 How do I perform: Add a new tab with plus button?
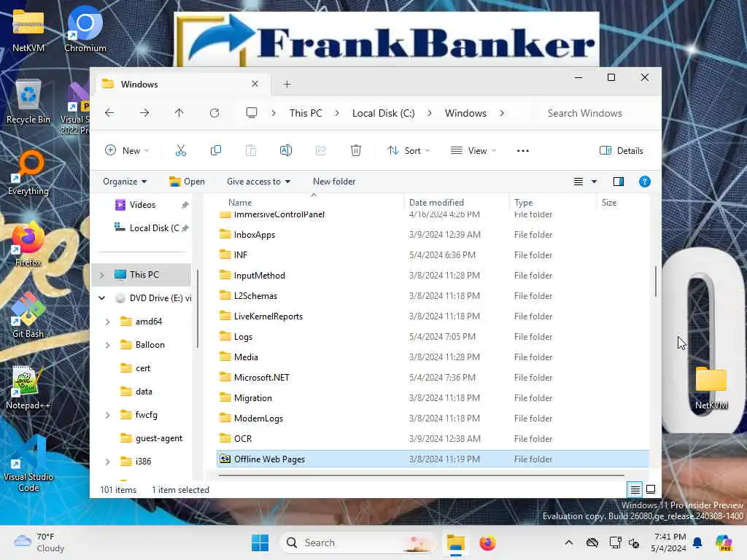(x=287, y=85)
